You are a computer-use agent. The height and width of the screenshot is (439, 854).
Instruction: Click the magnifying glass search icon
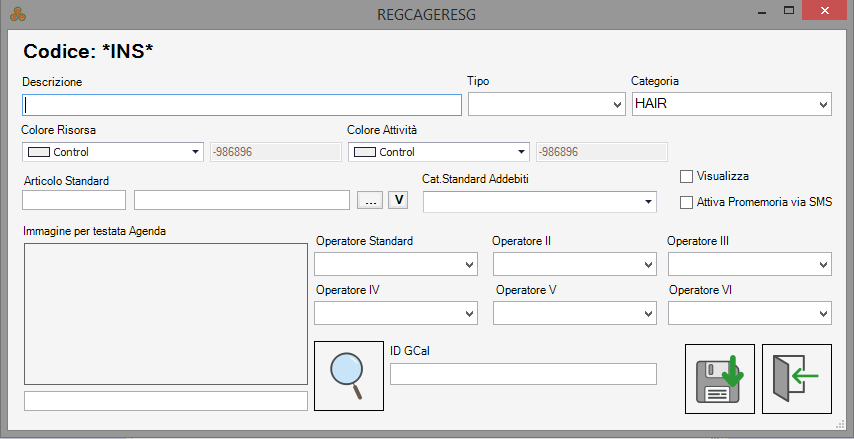tap(349, 375)
